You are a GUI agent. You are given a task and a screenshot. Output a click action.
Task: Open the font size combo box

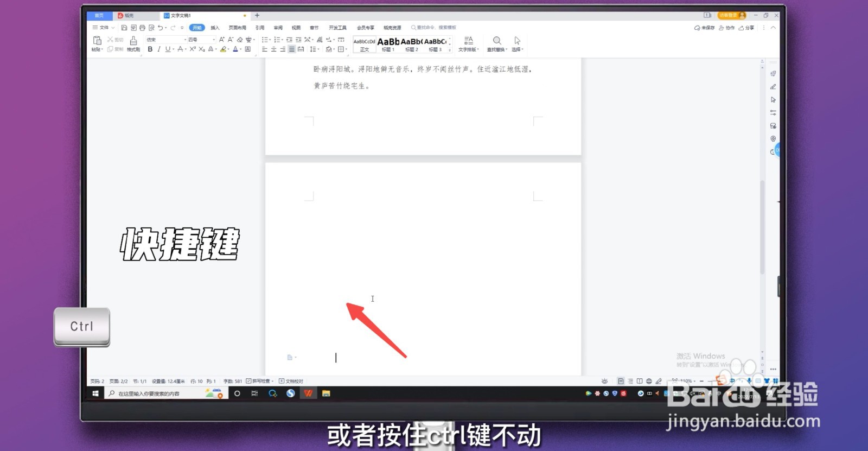(x=201, y=40)
